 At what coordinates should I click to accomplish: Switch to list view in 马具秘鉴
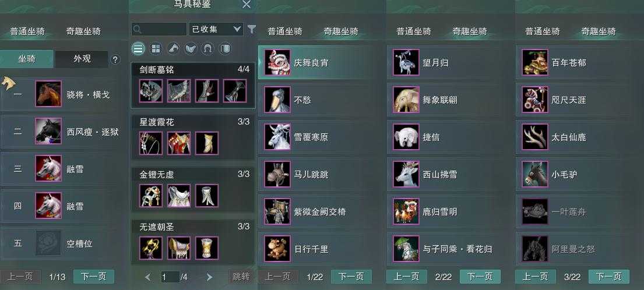tap(138, 49)
